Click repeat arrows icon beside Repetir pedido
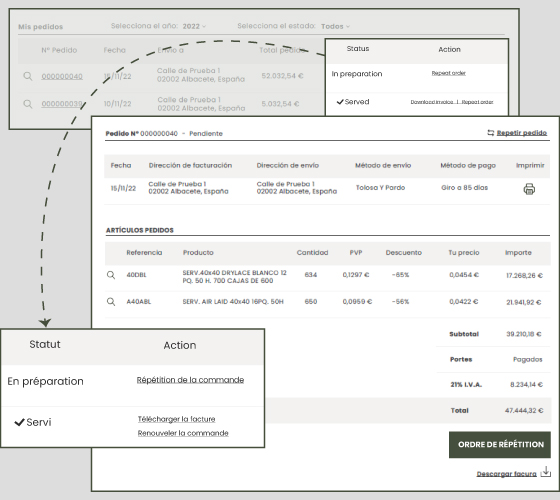The width and height of the screenshot is (560, 500). (491, 133)
